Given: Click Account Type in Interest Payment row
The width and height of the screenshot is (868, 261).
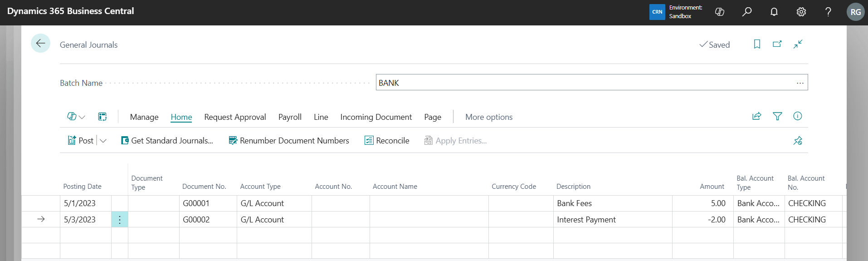Looking at the screenshot, I should click(x=274, y=220).
